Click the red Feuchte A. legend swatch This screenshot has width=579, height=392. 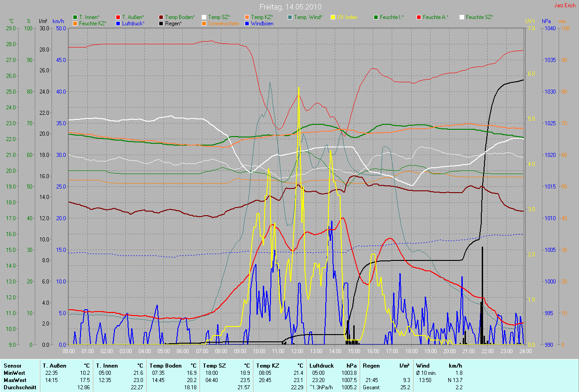click(x=419, y=17)
